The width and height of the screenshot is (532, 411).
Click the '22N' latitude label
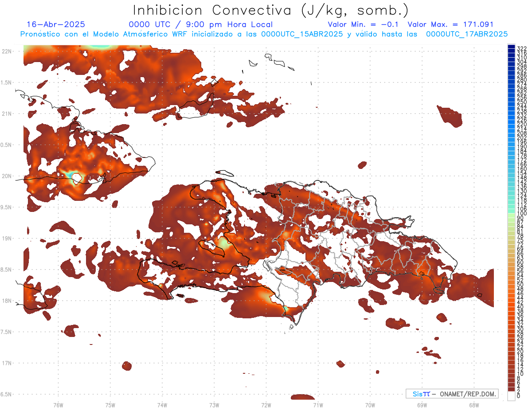pos(6,51)
